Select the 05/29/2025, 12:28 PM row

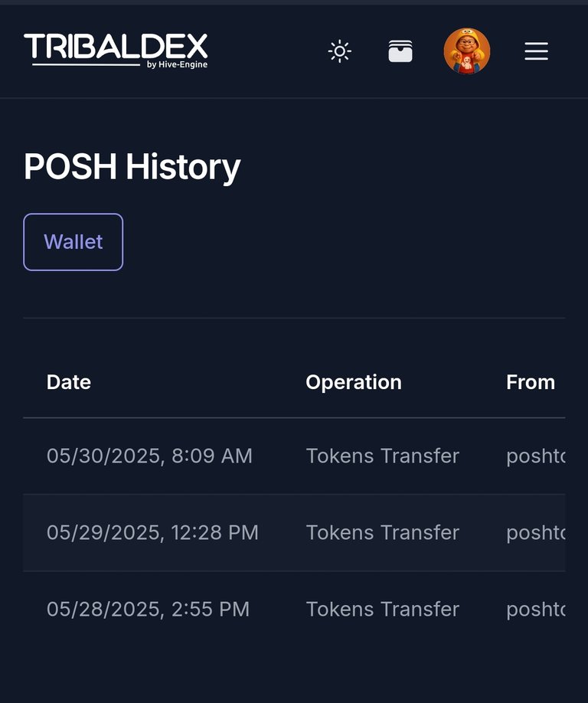point(294,533)
